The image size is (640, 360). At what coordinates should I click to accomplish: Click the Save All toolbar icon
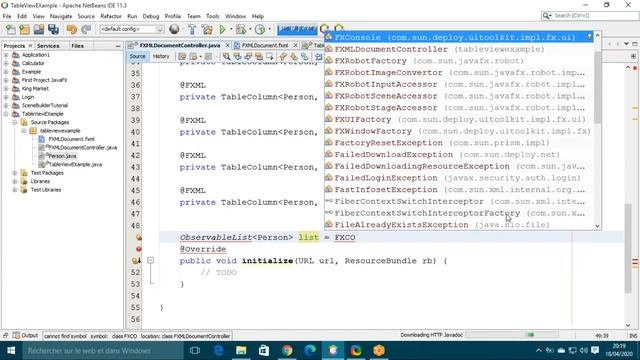pyautogui.click(x=53, y=29)
